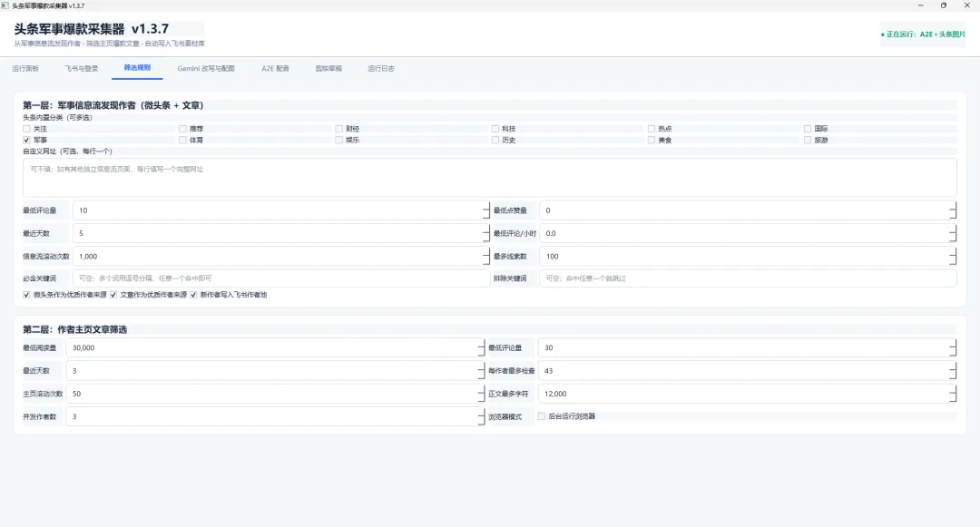Open the 剪映草稿 tab
Viewport: 980px width, 527px height.
tap(328, 69)
